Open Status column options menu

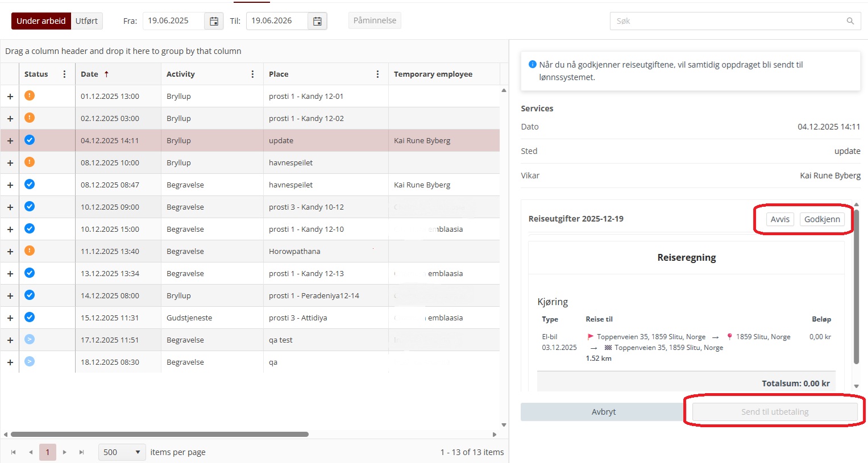(x=64, y=74)
